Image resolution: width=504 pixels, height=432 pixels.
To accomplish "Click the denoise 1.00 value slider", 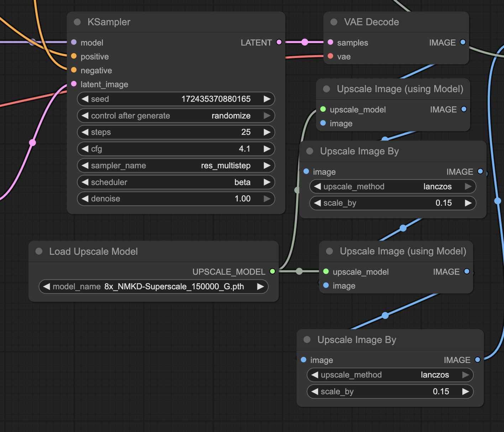I will pos(176,199).
